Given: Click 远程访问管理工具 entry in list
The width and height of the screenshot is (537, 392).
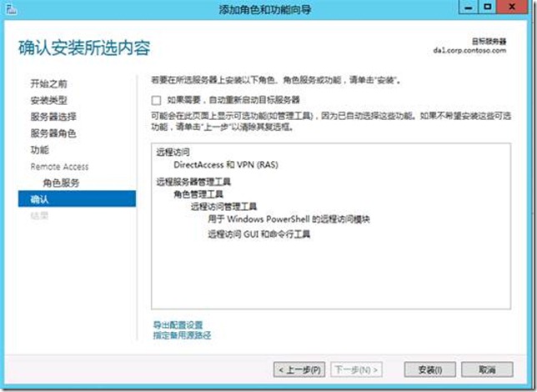Looking at the screenshot, I should pos(223,206).
